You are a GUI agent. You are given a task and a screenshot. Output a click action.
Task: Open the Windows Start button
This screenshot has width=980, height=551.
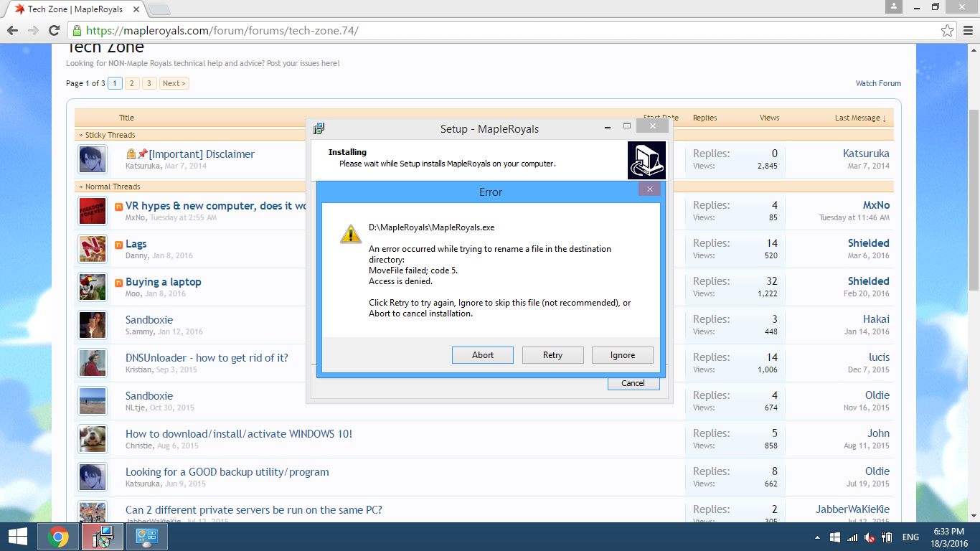[x=17, y=537]
